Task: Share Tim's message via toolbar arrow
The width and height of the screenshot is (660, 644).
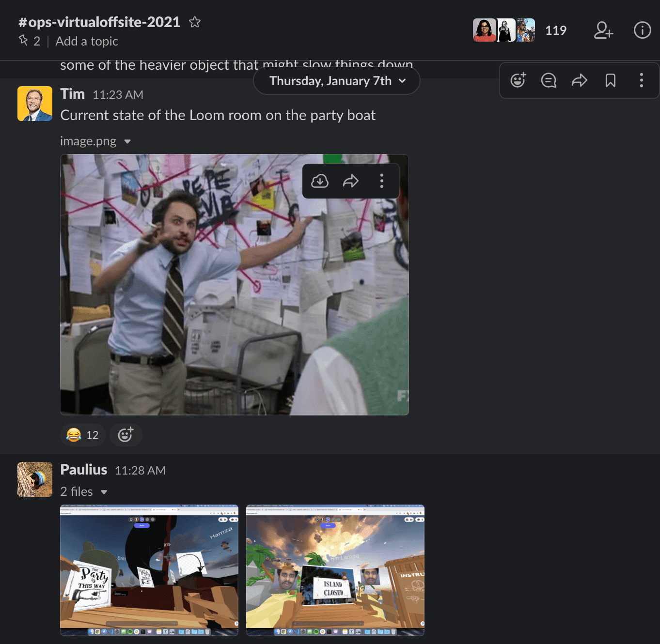Action: pyautogui.click(x=579, y=80)
